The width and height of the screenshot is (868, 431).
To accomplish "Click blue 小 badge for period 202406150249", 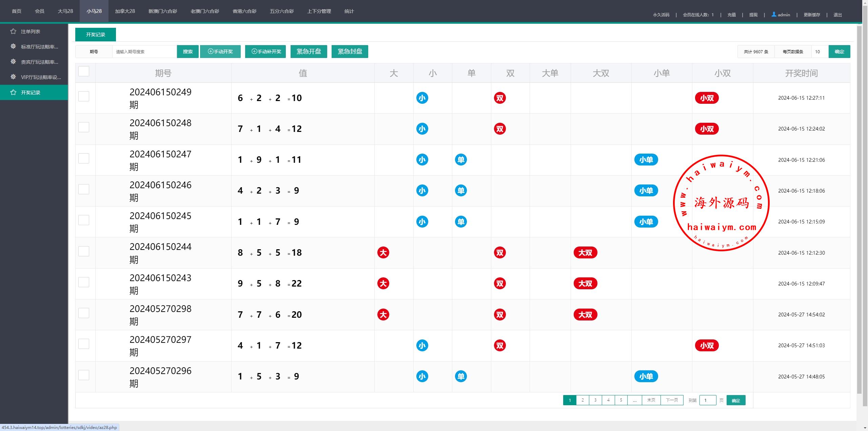I will (x=422, y=98).
